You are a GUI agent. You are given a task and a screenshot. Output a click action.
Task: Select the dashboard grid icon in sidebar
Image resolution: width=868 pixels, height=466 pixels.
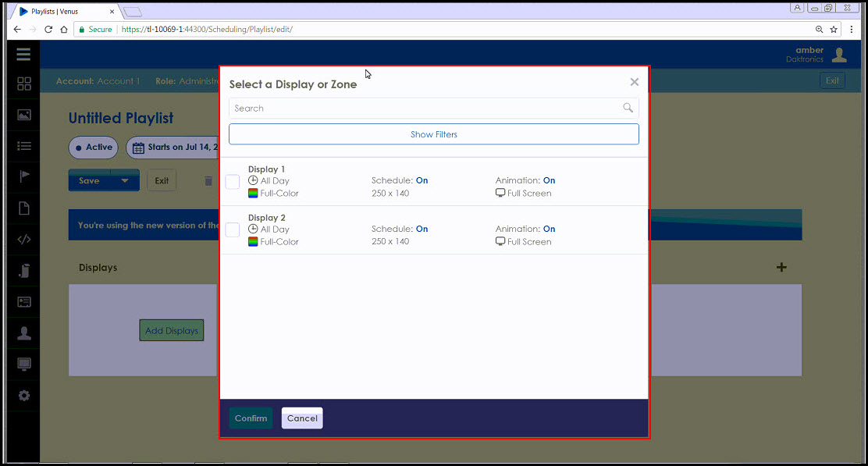[23, 84]
